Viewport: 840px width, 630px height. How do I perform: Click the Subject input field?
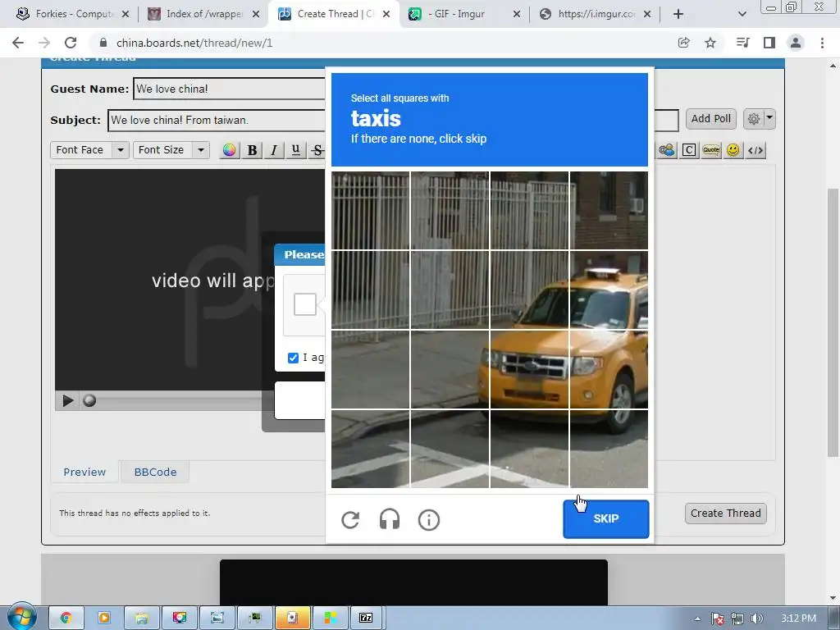coord(217,120)
